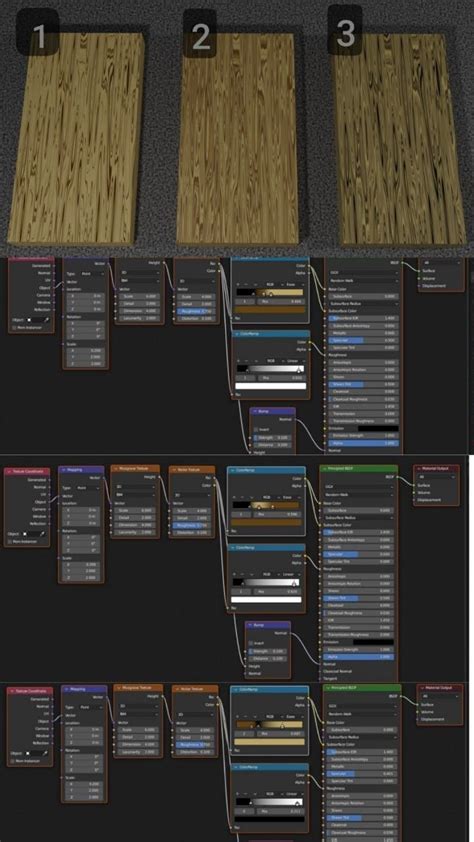Select the rendered wood plank labeled 2
The height and width of the screenshot is (842, 474).
coord(238,139)
